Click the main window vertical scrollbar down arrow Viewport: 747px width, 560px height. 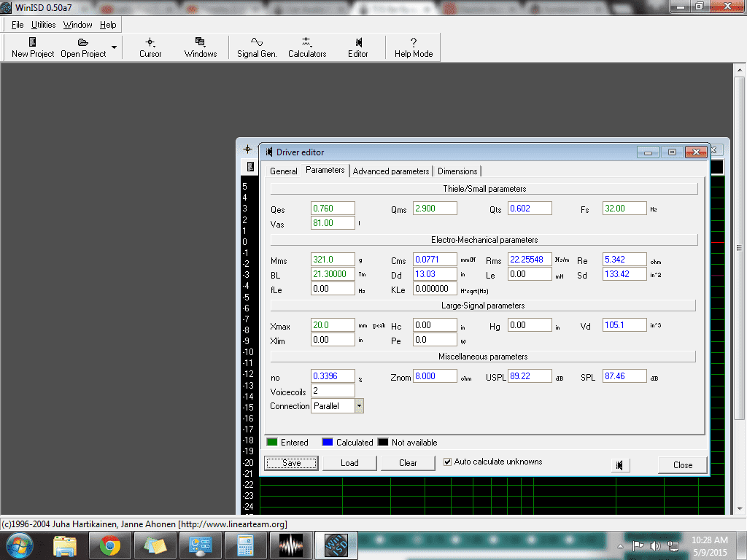coord(740,508)
